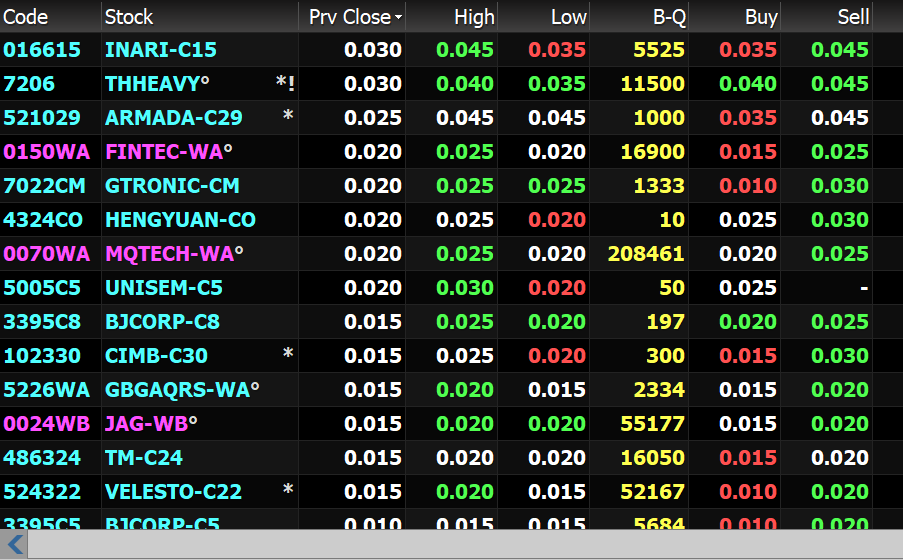Image resolution: width=903 pixels, height=560 pixels.
Task: Click the Buy column header
Action: (761, 17)
